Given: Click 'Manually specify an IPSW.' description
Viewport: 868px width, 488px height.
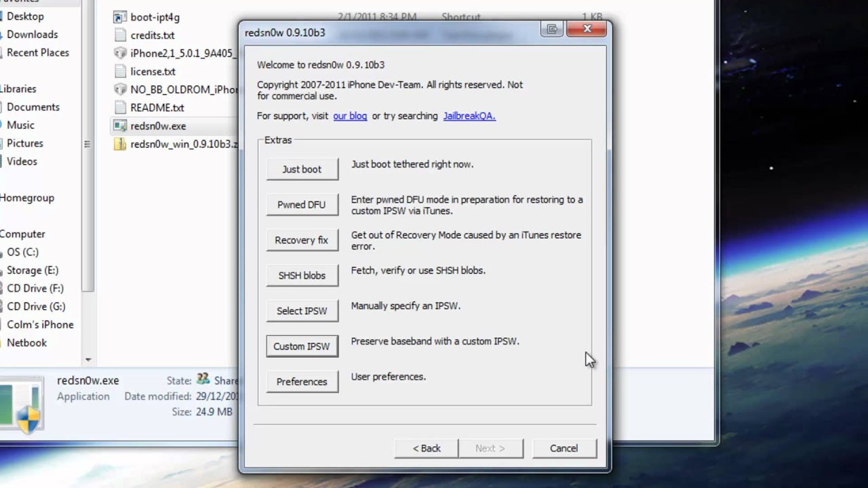Looking at the screenshot, I should [406, 306].
